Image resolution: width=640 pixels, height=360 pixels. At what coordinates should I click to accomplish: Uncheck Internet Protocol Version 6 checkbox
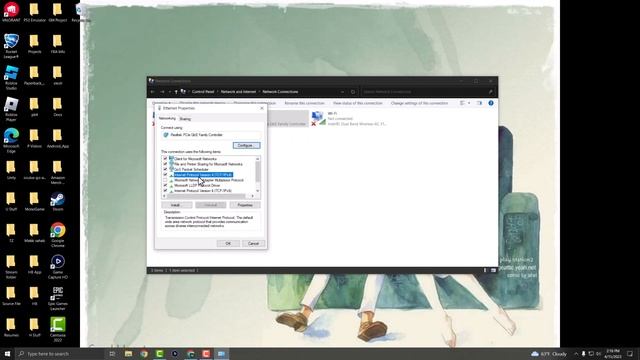165,191
